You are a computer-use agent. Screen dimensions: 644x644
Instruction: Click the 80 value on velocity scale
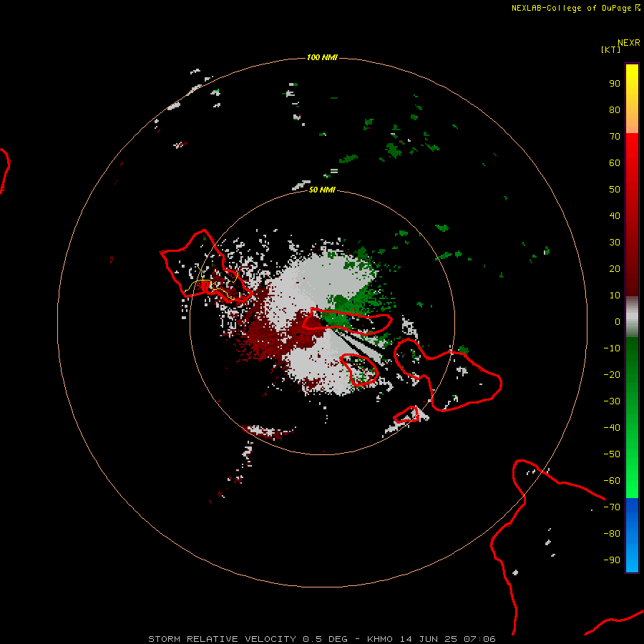coord(615,109)
